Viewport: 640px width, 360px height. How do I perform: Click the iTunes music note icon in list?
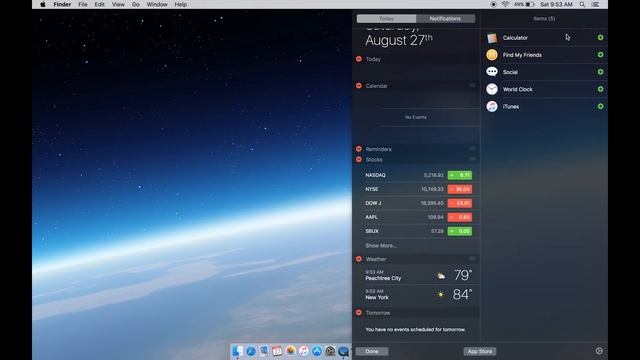[x=492, y=106]
